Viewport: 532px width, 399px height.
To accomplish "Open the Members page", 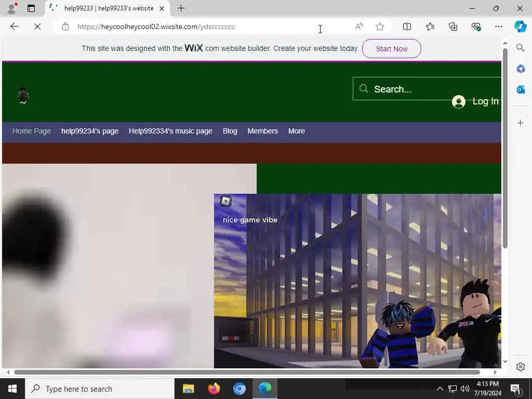I will point(262,131).
